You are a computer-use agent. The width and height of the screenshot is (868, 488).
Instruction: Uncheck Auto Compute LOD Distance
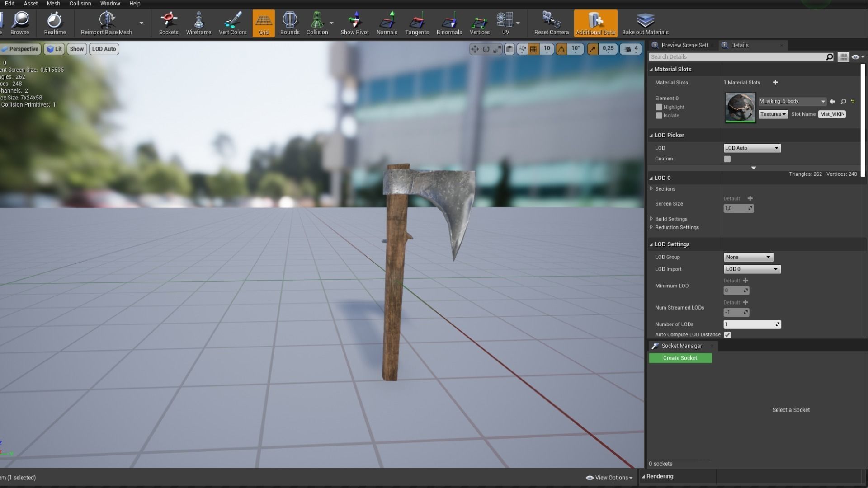point(727,335)
